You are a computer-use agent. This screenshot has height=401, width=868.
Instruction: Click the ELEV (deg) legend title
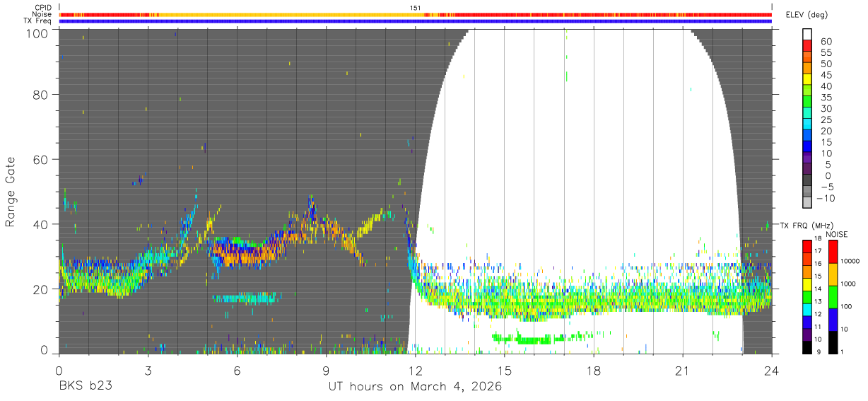(x=807, y=15)
